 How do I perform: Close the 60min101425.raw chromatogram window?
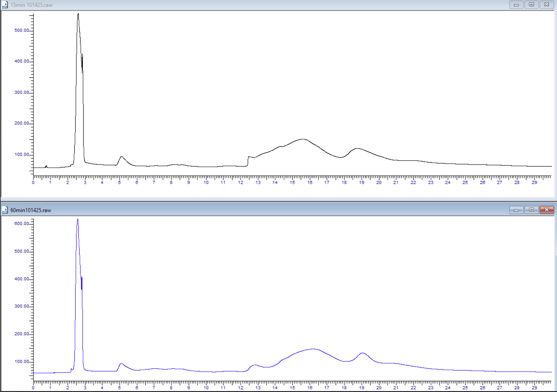[x=547, y=210]
